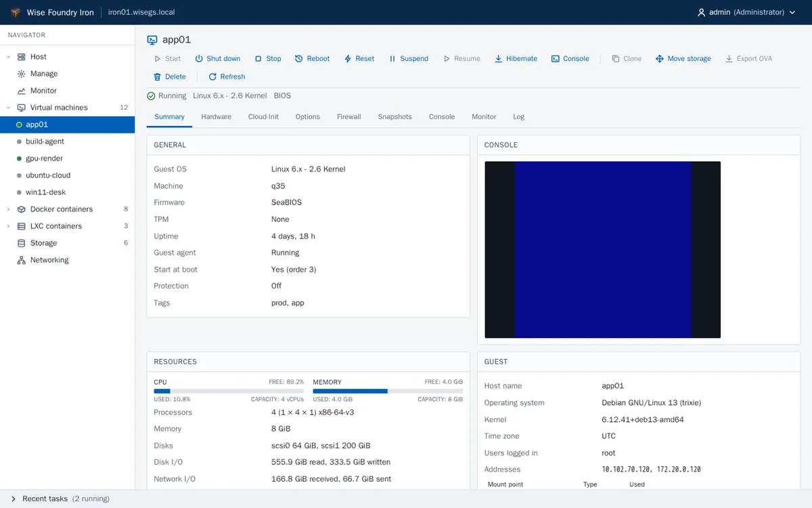Click the SeaBIOS firmware value
This screenshot has width=812, height=508.
(286, 203)
